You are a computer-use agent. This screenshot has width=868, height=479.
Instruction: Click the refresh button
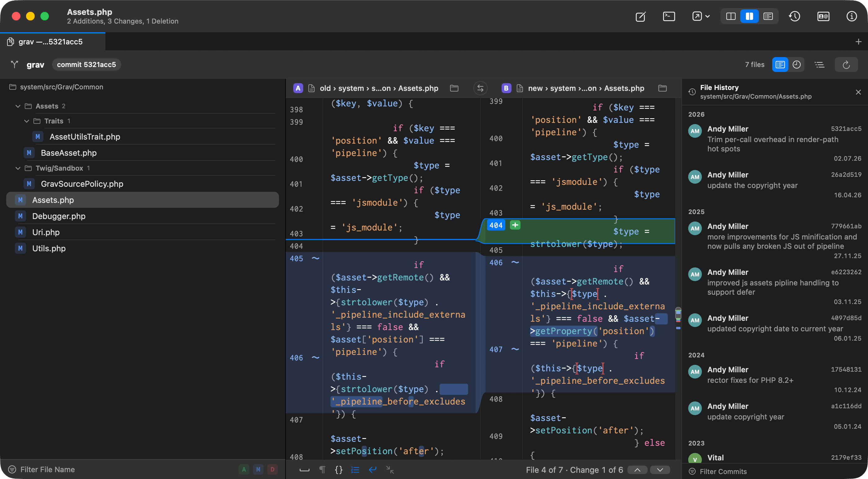click(846, 65)
